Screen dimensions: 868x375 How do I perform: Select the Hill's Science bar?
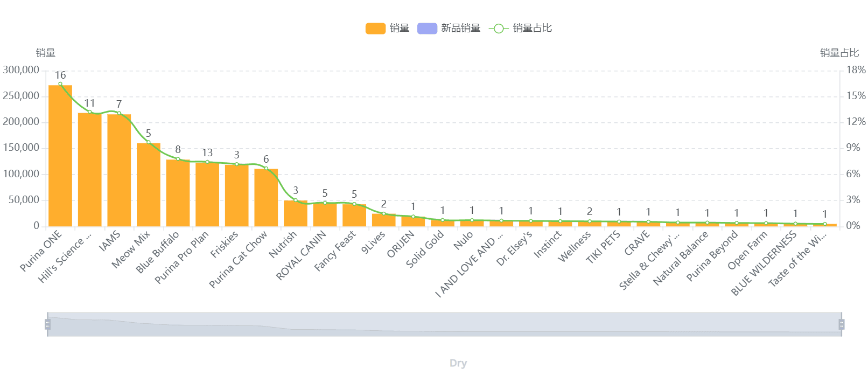point(89,170)
